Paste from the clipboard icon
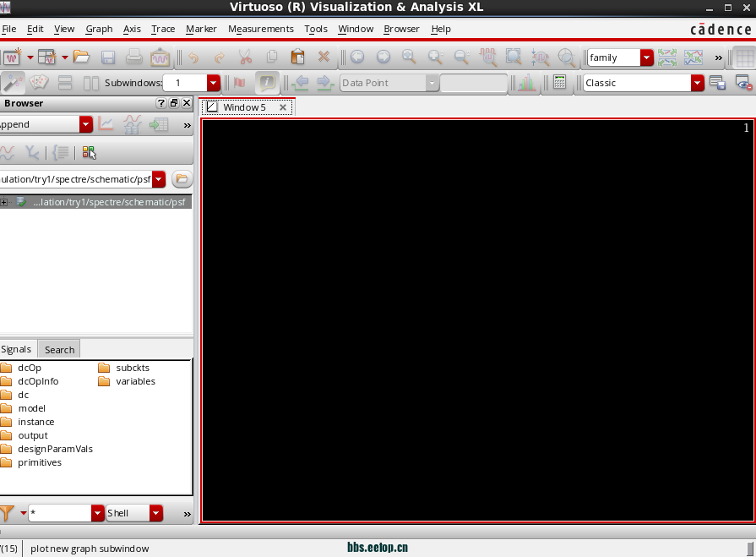The height and width of the screenshot is (557, 756). (x=298, y=57)
